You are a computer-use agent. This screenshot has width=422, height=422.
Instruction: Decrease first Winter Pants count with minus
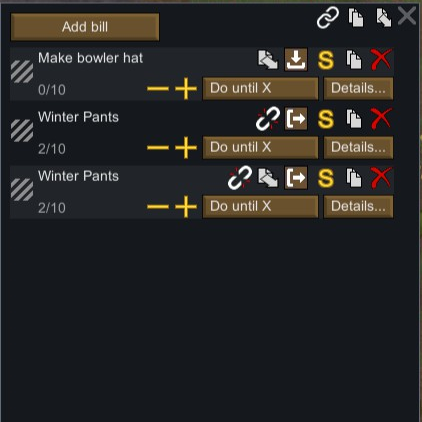(x=158, y=147)
